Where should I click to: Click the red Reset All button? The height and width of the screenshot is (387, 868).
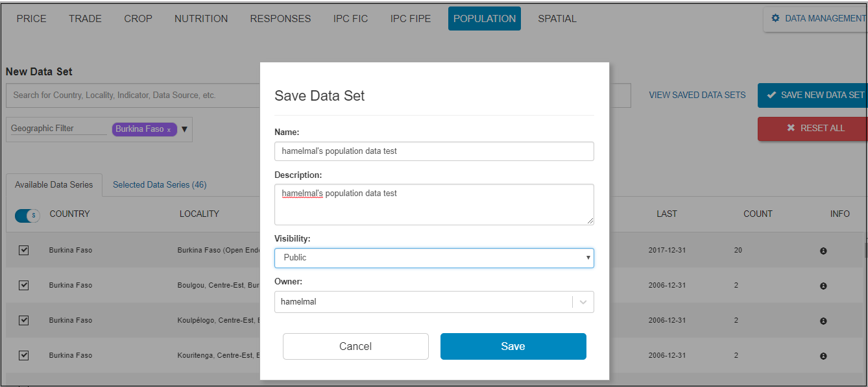pyautogui.click(x=815, y=129)
